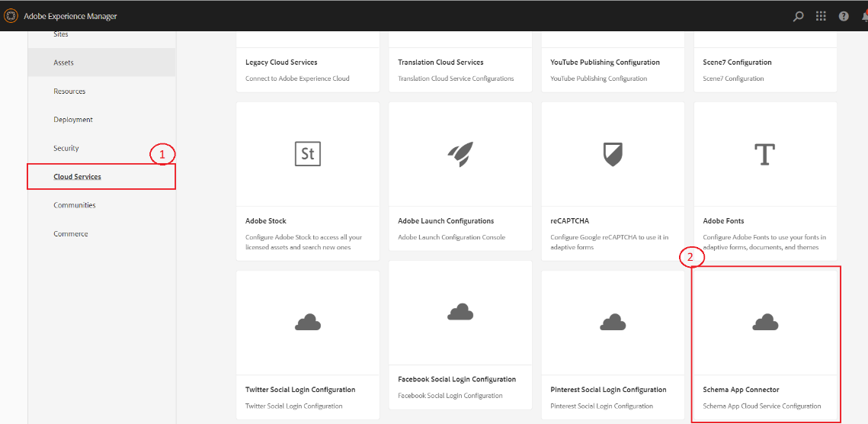Open the help question mark icon
The height and width of the screenshot is (424, 868).
844,16
